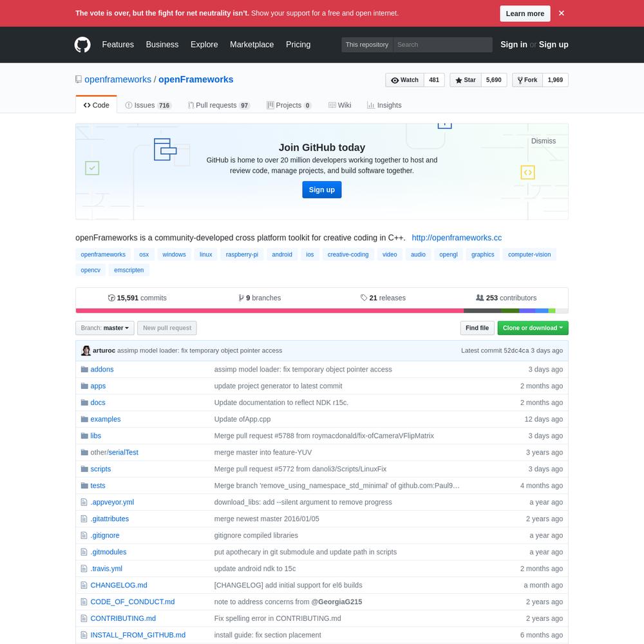The height and width of the screenshot is (644, 644).
Task: Open the Issues tab
Action: pyautogui.click(x=148, y=105)
